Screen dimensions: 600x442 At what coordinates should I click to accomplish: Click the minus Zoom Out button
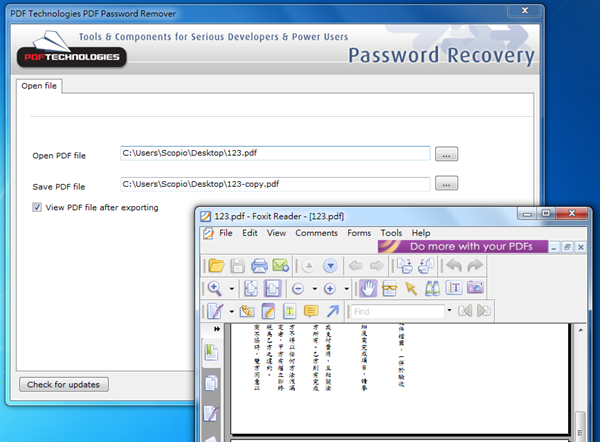(298, 289)
